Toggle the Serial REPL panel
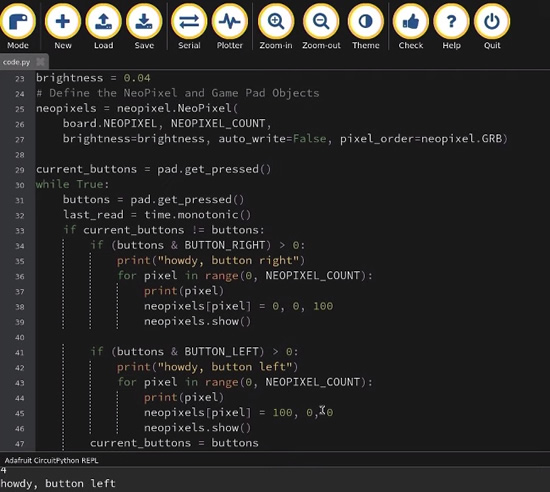Image resolution: width=550 pixels, height=492 pixels. coord(189,27)
